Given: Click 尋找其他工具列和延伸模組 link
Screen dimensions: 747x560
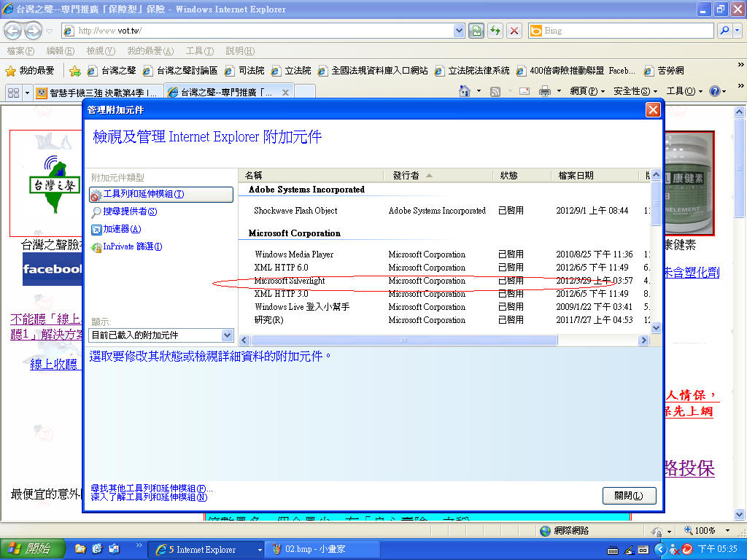Looking at the screenshot, I should [x=152, y=489].
